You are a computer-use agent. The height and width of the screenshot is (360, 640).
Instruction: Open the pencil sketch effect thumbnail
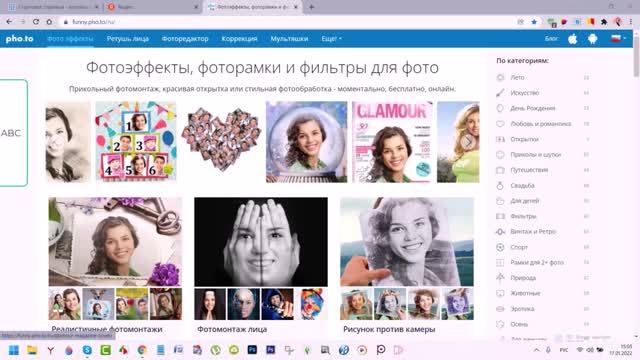click(68, 142)
